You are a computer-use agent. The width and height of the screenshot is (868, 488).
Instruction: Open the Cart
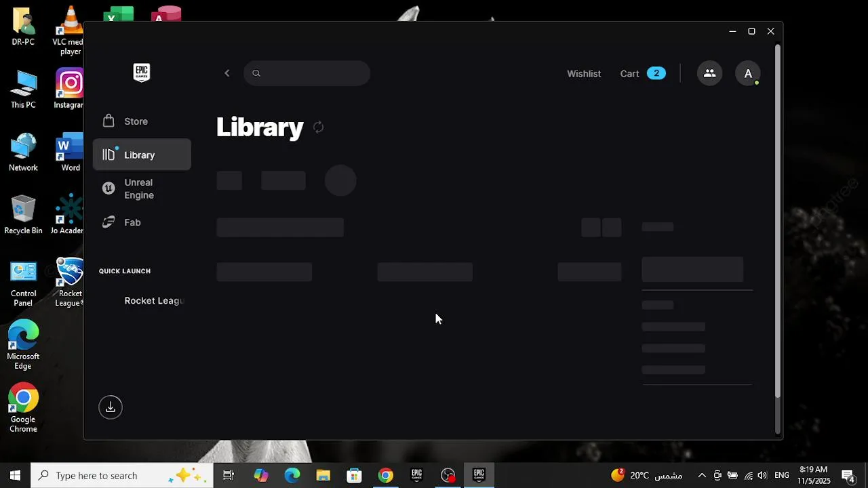point(643,73)
